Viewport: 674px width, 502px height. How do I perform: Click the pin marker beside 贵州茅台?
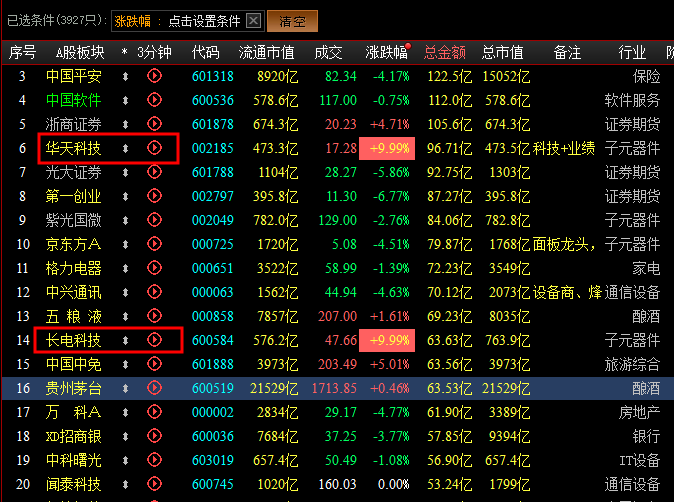[125, 389]
